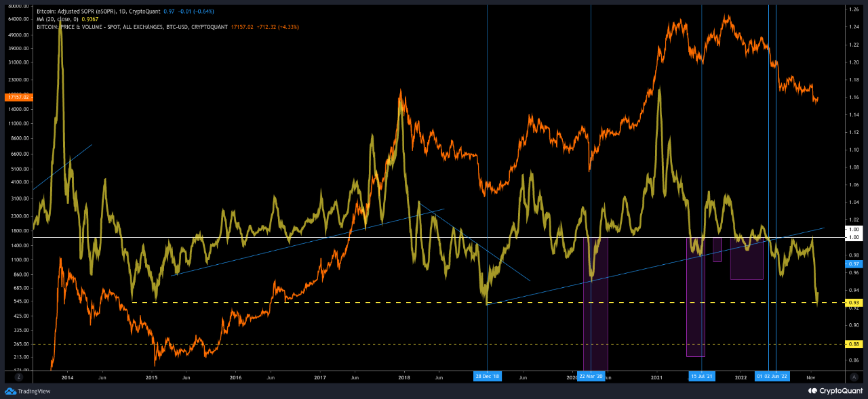Click the yellow 0.93 axis label
This screenshot has height=399, width=868.
pyautogui.click(x=854, y=302)
